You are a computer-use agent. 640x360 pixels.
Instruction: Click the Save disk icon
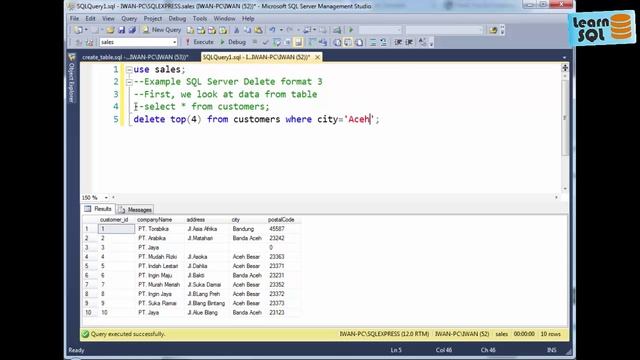pyautogui.click(x=121, y=30)
